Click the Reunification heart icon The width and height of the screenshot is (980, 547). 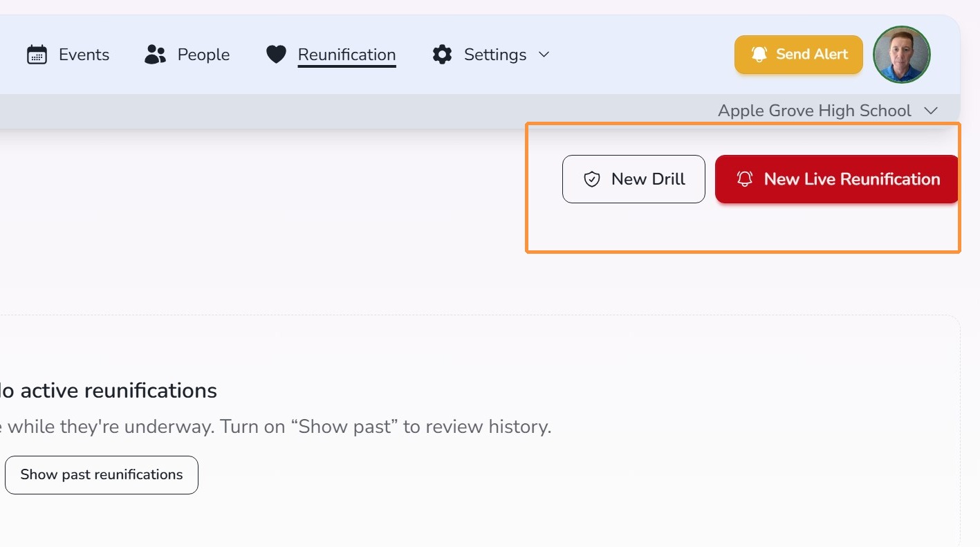[276, 55]
